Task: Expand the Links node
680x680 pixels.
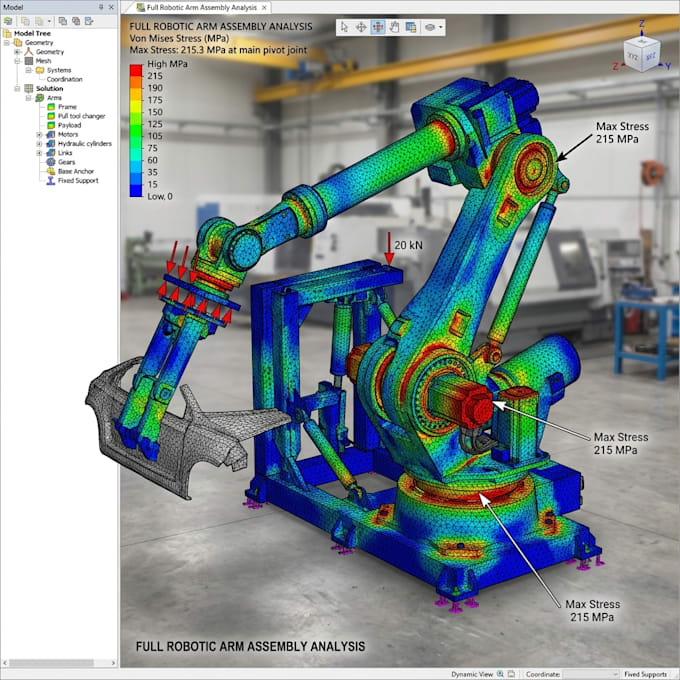Action: pos(39,153)
